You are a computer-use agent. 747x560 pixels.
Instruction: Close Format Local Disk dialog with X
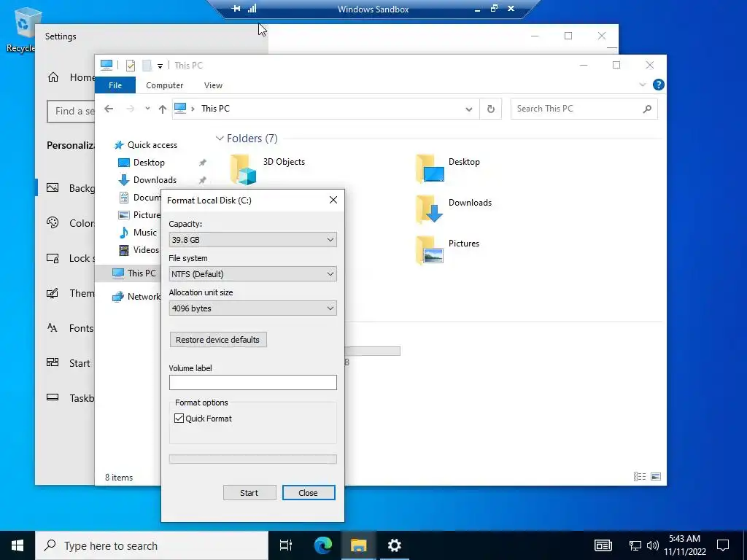point(333,200)
